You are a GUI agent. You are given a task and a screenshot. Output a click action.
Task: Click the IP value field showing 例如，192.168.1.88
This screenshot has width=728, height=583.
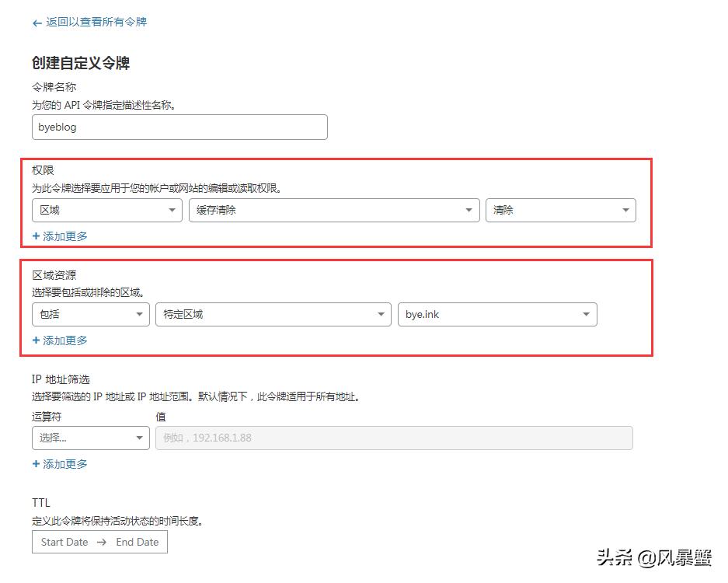coord(392,438)
